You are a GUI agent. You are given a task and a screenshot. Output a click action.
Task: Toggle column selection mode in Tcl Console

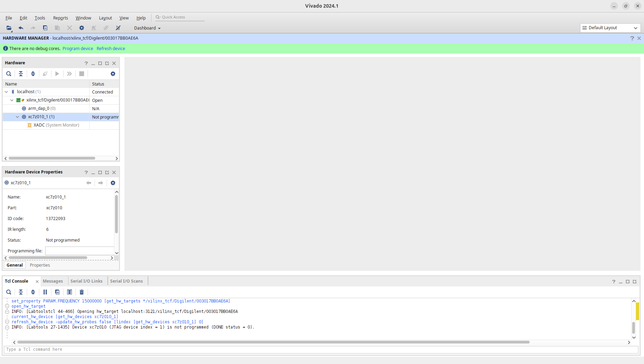(70, 292)
